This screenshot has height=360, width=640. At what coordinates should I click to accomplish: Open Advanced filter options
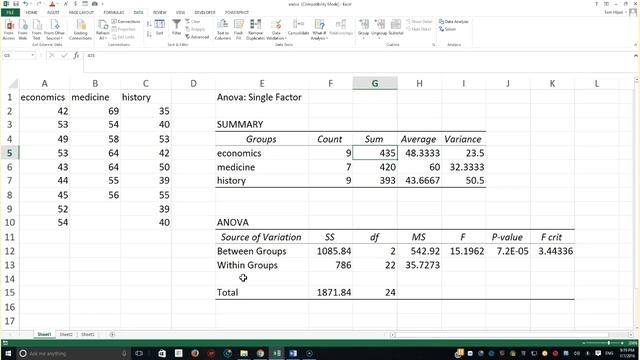(197, 37)
